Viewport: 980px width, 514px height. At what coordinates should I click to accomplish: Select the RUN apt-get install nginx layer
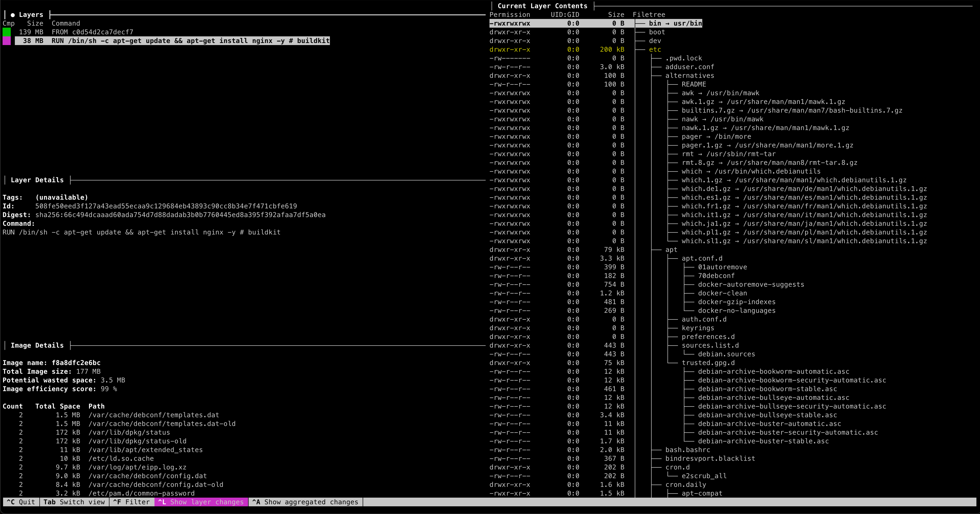pos(172,41)
